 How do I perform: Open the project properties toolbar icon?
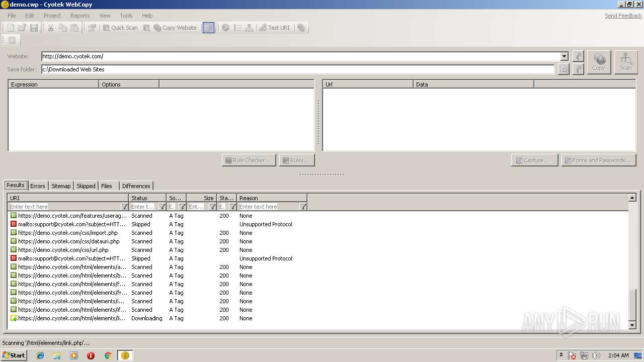[x=92, y=28]
